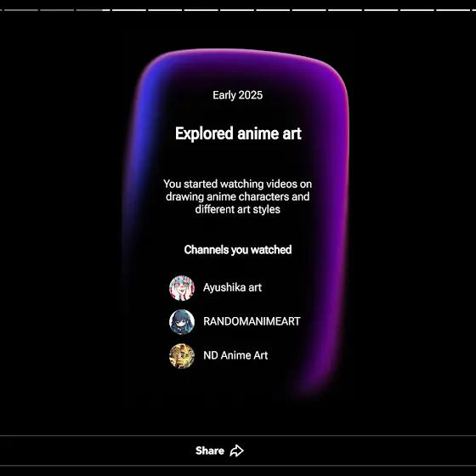The height and width of the screenshot is (476, 476).
Task: Jump to the first fully white segment after the half-filled one
Action: pos(129,10)
